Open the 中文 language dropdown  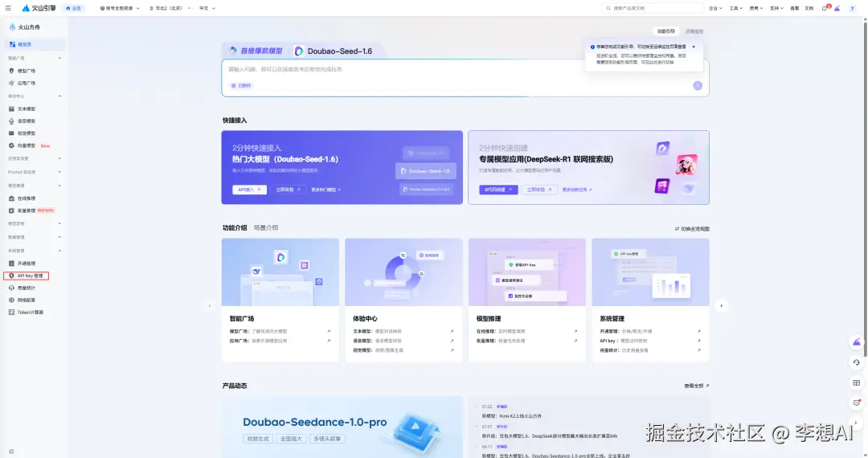pyautogui.click(x=207, y=8)
